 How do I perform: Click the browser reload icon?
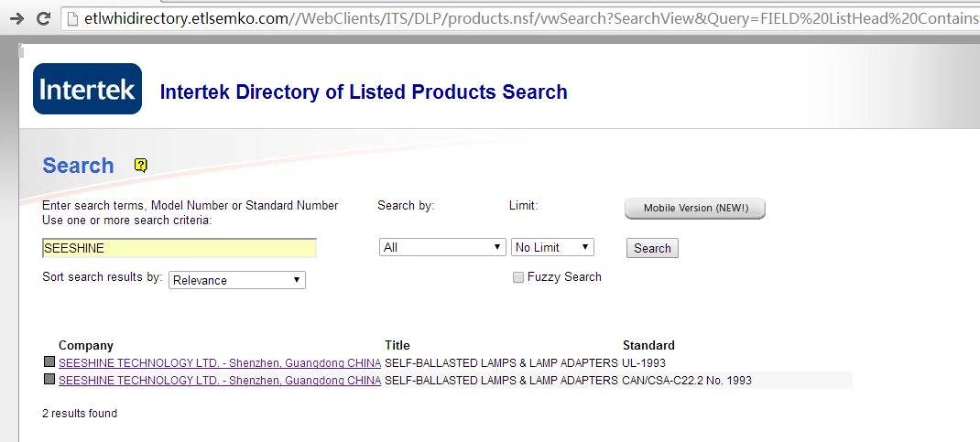(43, 18)
